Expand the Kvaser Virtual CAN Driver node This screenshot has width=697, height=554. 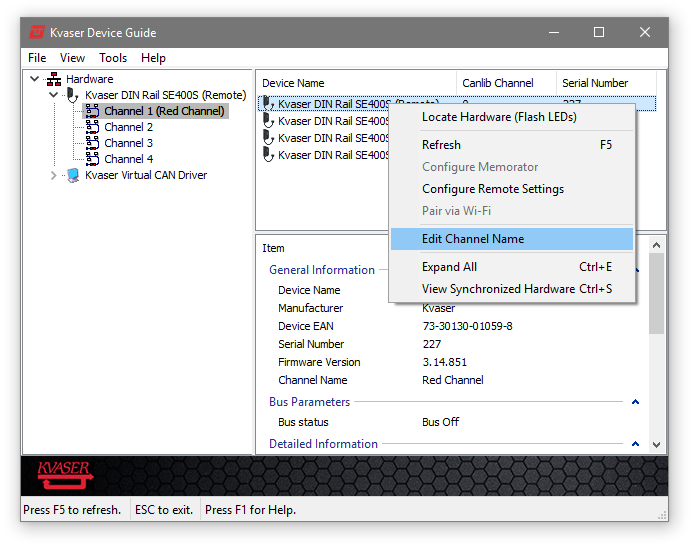tap(53, 175)
